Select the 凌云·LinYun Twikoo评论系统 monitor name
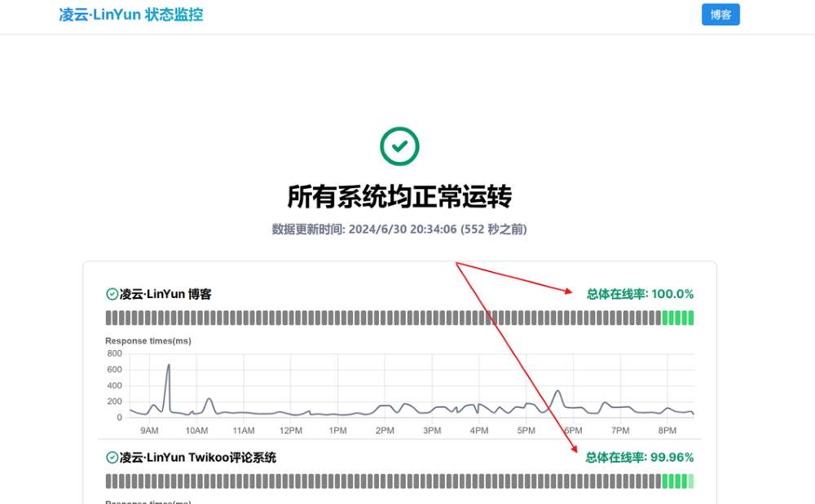815x504 pixels. pos(198,458)
